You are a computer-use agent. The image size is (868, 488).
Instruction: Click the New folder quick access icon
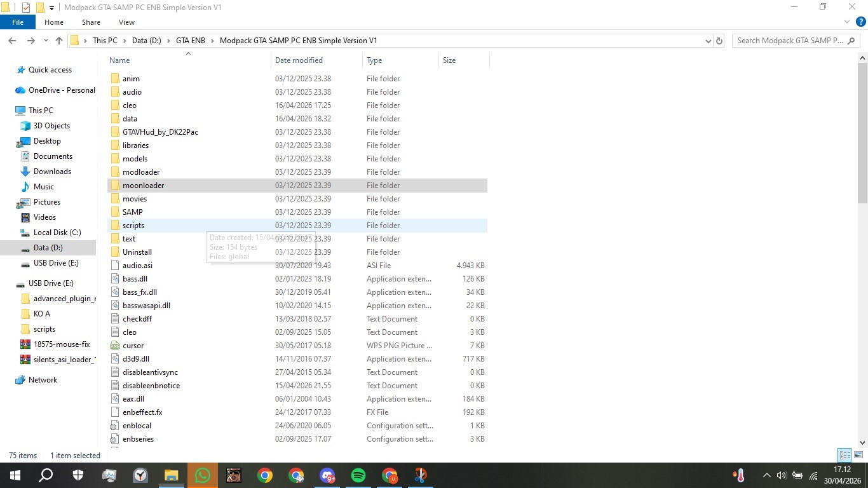(40, 8)
